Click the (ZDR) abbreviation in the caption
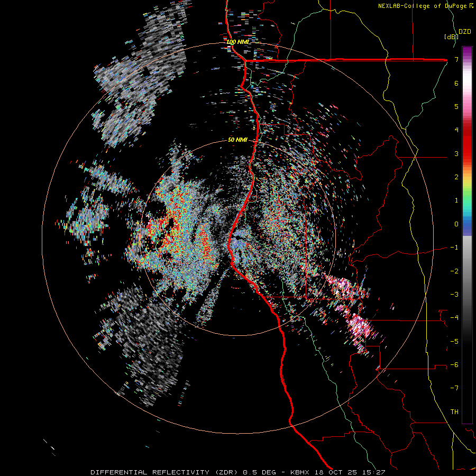476x476 pixels. click(x=226, y=472)
